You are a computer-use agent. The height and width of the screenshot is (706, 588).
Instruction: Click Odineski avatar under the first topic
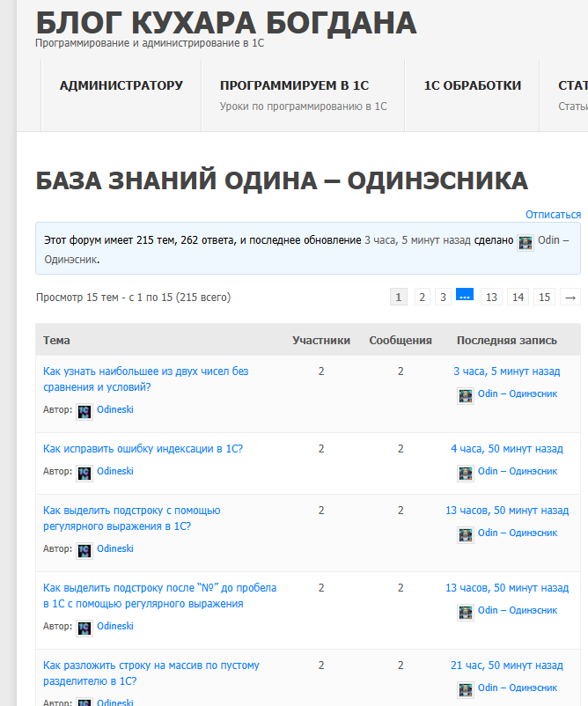pos(85,410)
